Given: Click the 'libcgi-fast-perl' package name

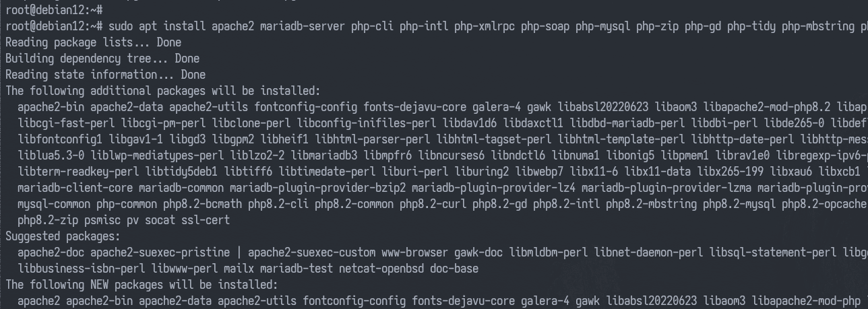Looking at the screenshot, I should click(x=66, y=123).
